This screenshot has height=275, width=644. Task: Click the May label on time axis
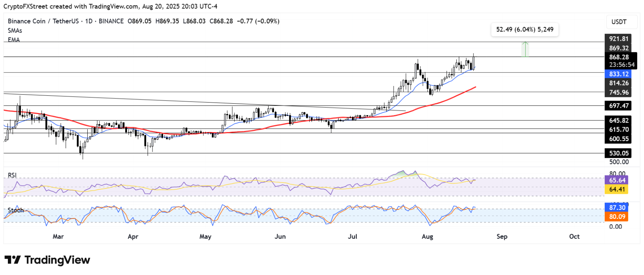pos(205,236)
